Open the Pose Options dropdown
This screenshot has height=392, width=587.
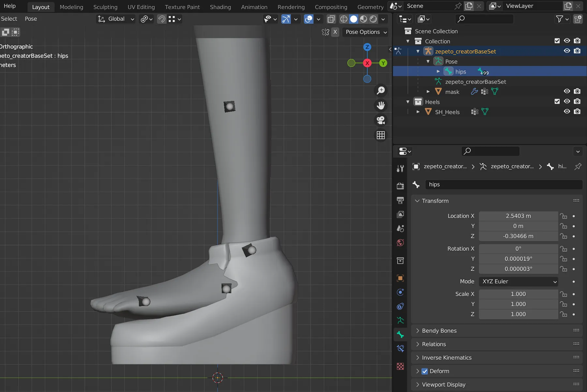pos(366,32)
